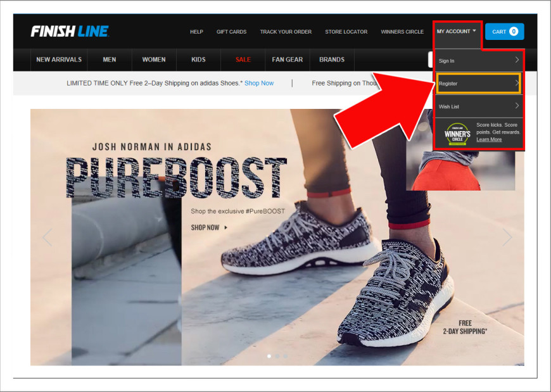Go to Track Your Order
551x392 pixels.
286,32
